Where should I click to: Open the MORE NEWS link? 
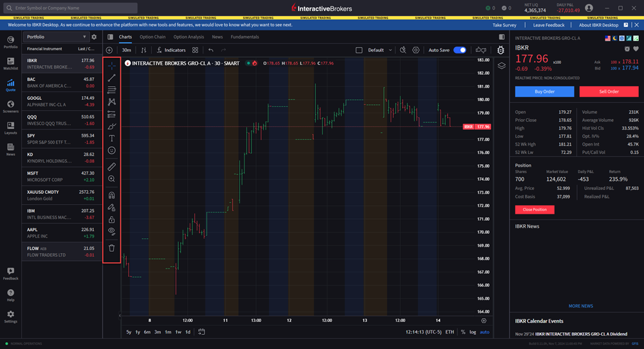coord(580,306)
